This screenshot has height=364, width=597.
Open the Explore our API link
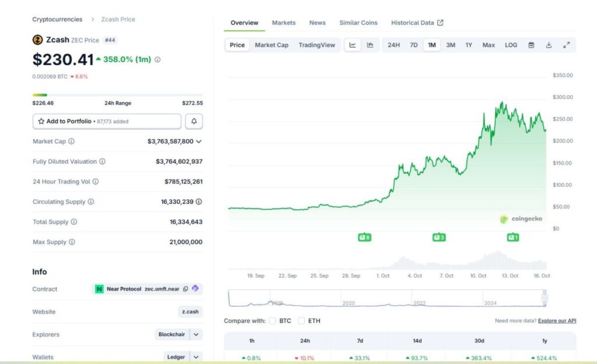(x=557, y=321)
